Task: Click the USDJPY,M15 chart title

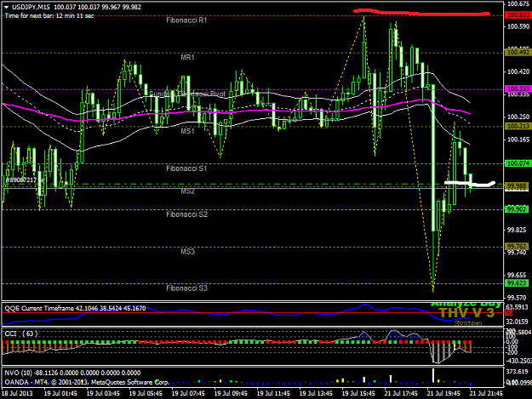Action: click(x=31, y=7)
